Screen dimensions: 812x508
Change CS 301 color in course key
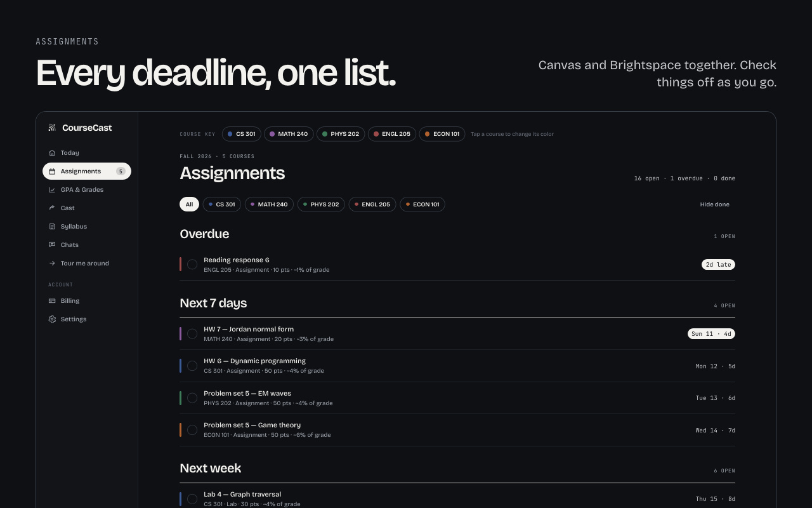pos(242,134)
